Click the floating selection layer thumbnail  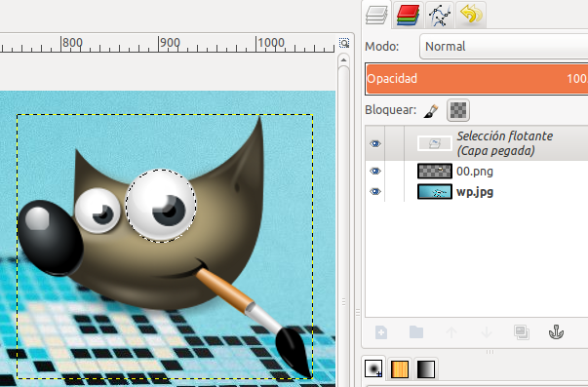click(435, 143)
